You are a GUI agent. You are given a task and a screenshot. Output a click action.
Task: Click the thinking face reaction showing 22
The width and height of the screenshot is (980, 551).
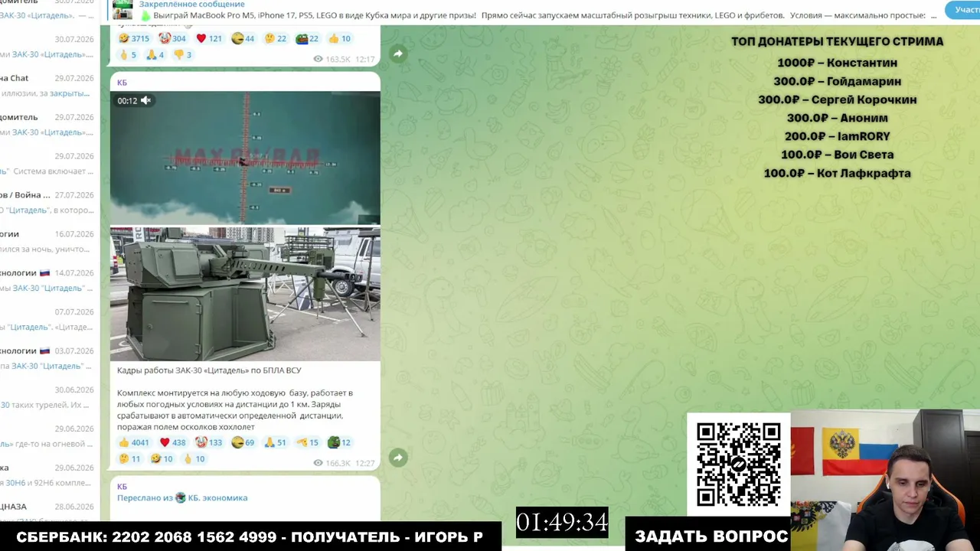(276, 38)
